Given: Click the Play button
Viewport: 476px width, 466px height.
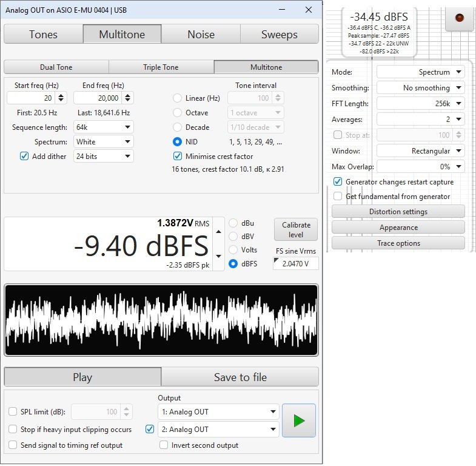Looking at the screenshot, I should click(x=82, y=377).
